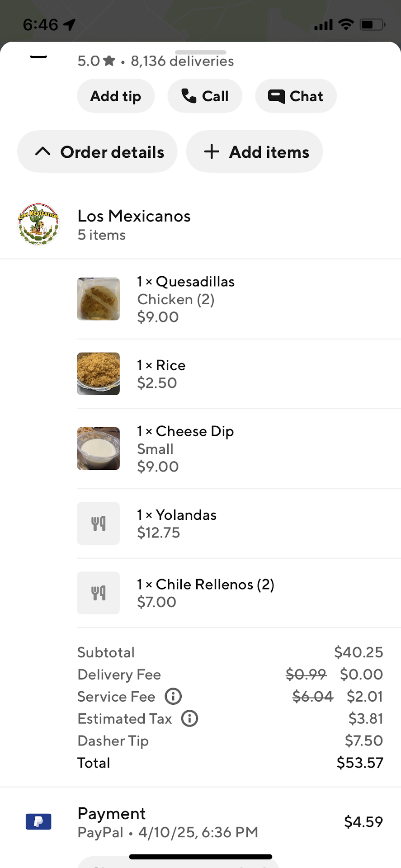Viewport: 401px width, 868px height.
Task: Open the Cheese Dip item photo
Action: click(x=99, y=448)
